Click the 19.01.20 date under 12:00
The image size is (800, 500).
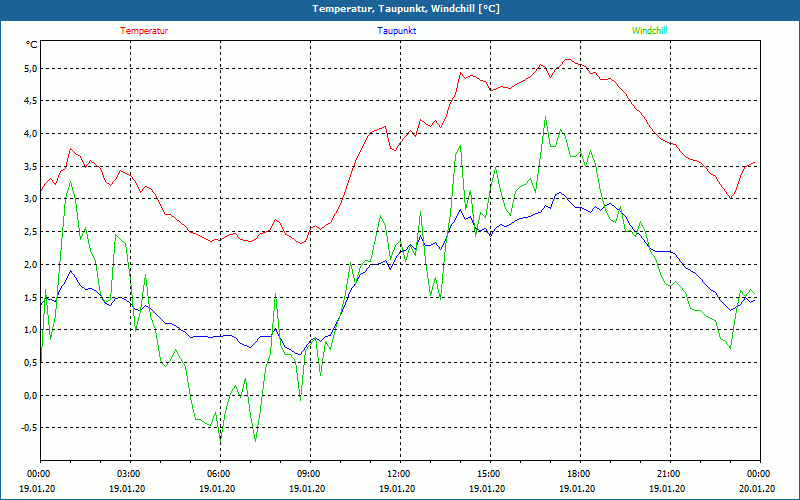click(397, 488)
